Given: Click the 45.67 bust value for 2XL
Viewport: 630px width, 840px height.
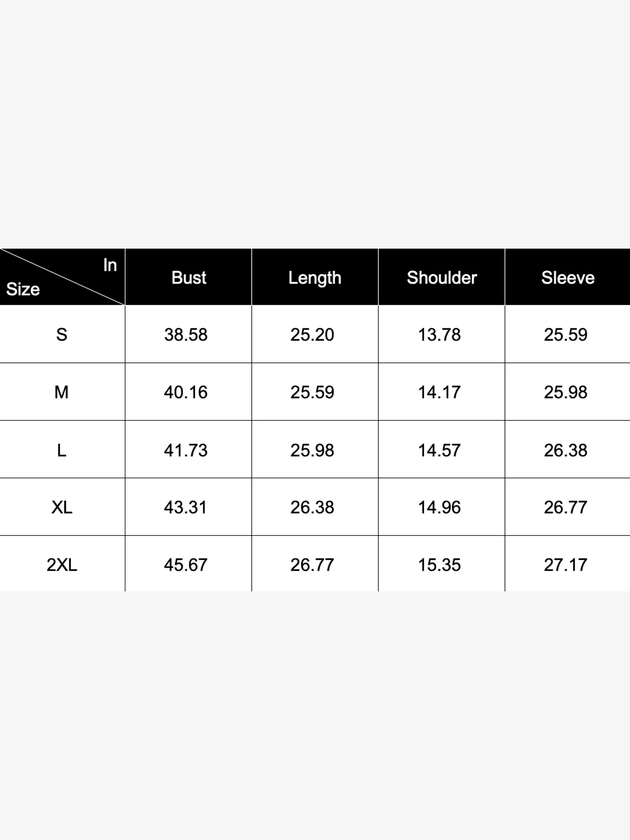Looking at the screenshot, I should click(186, 565).
